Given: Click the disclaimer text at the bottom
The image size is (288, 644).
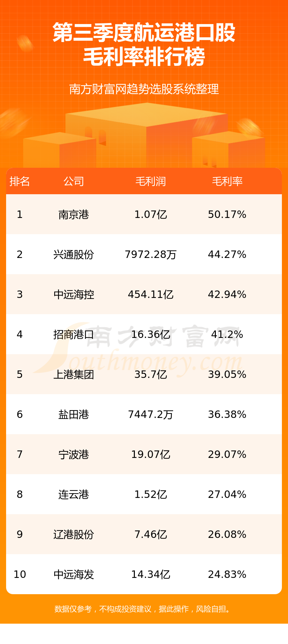Looking at the screenshot, I should pos(144,609).
